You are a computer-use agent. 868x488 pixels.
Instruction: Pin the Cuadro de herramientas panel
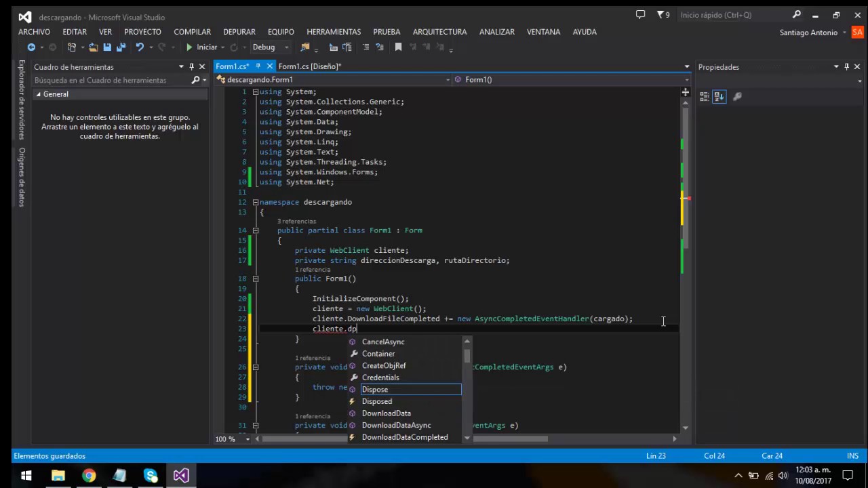192,66
